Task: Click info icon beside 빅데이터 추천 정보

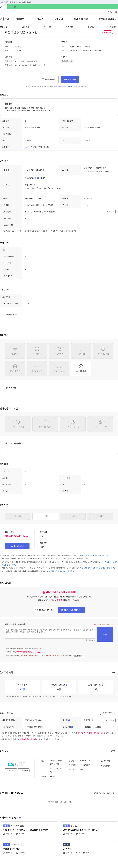Action: 20,818
